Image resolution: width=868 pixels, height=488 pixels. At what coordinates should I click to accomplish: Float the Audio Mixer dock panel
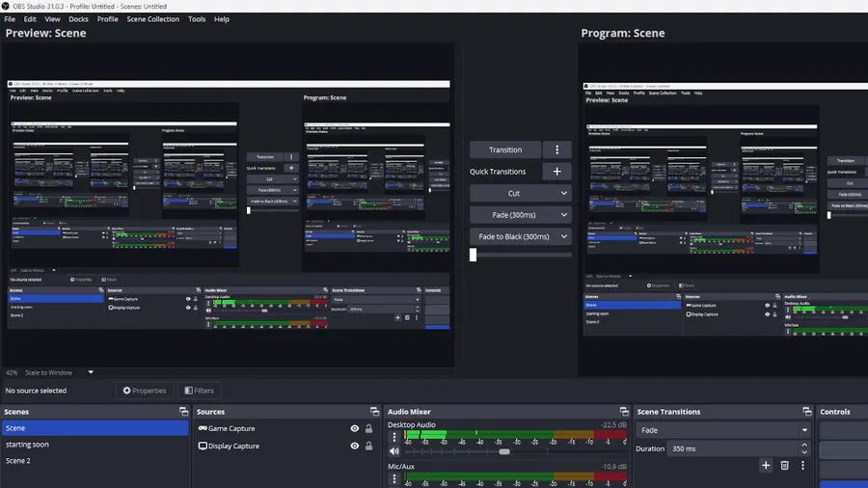624,412
